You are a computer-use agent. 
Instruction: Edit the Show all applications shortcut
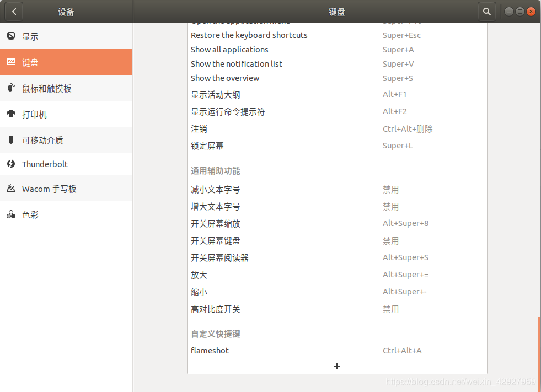pos(337,50)
